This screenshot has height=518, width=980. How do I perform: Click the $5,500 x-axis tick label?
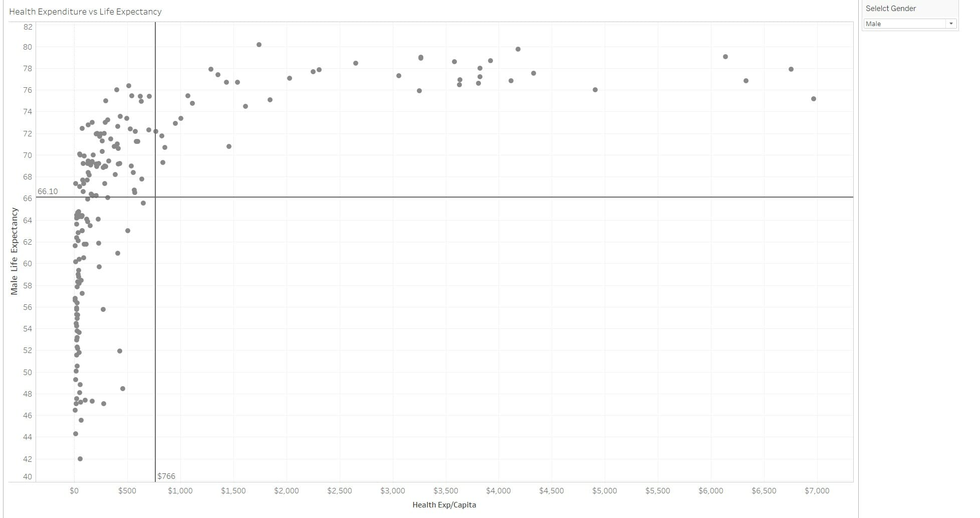point(657,491)
